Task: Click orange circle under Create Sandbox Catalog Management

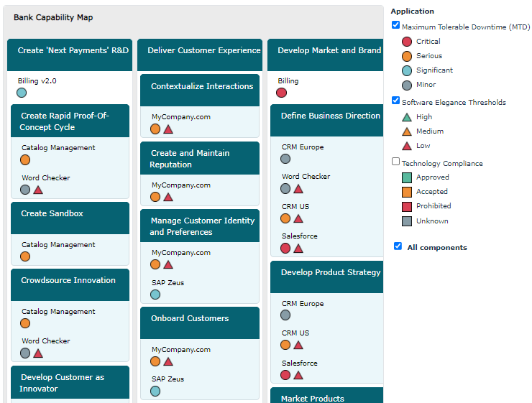Action: [x=25, y=256]
